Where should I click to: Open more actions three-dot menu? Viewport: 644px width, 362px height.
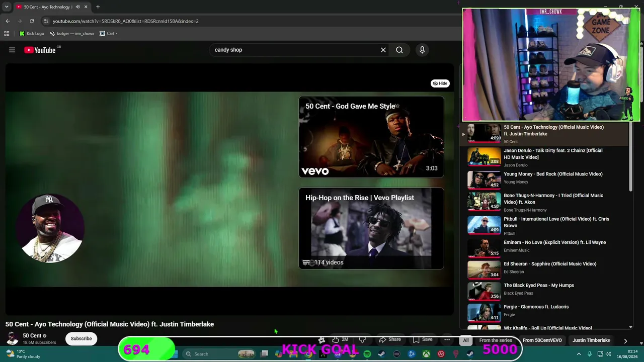tap(447, 340)
